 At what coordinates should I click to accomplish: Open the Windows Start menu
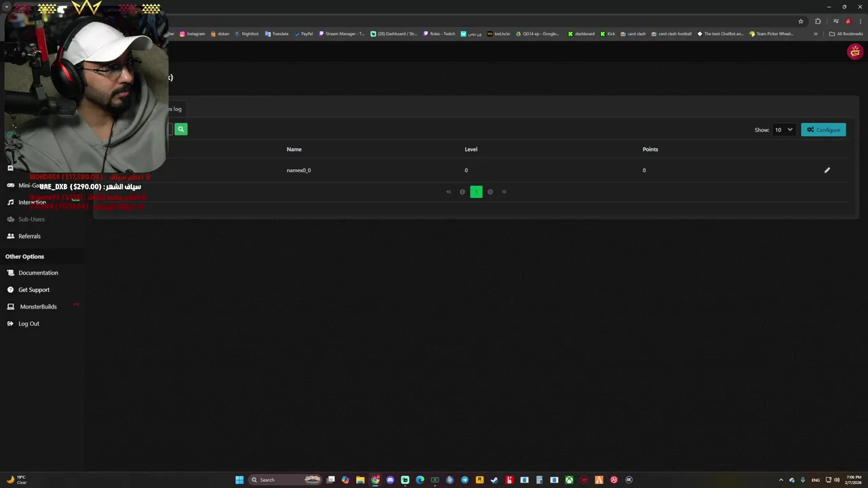(239, 480)
